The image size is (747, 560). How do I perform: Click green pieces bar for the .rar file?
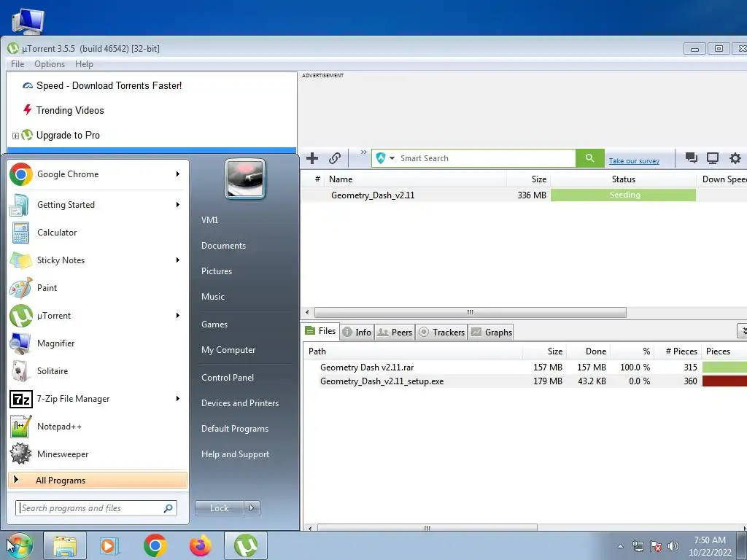[724, 367]
